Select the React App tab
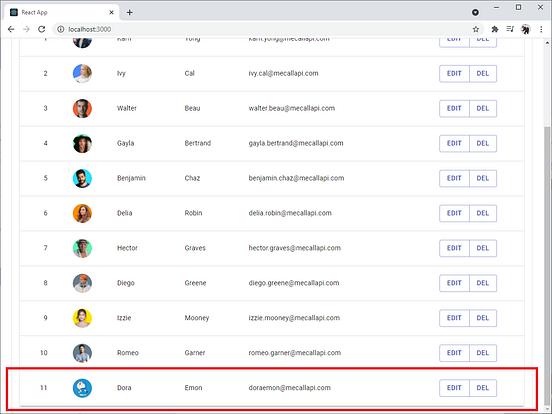The image size is (552, 414). (x=62, y=12)
